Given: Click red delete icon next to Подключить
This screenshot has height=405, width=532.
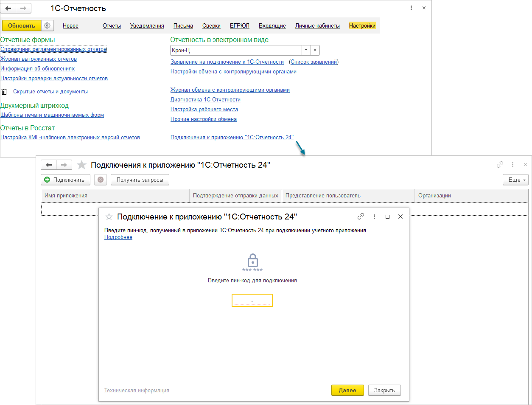Looking at the screenshot, I should [101, 180].
